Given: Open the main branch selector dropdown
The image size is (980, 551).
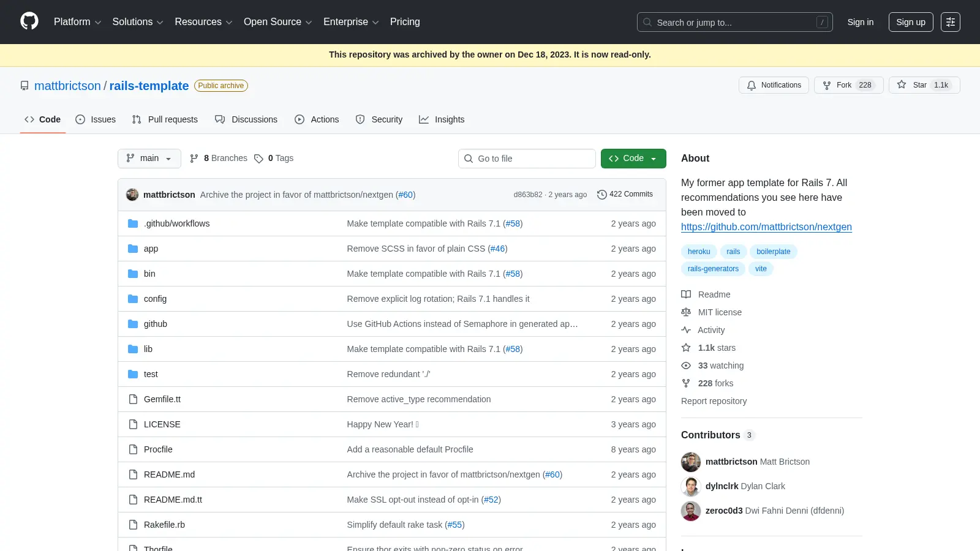Looking at the screenshot, I should [x=149, y=159].
